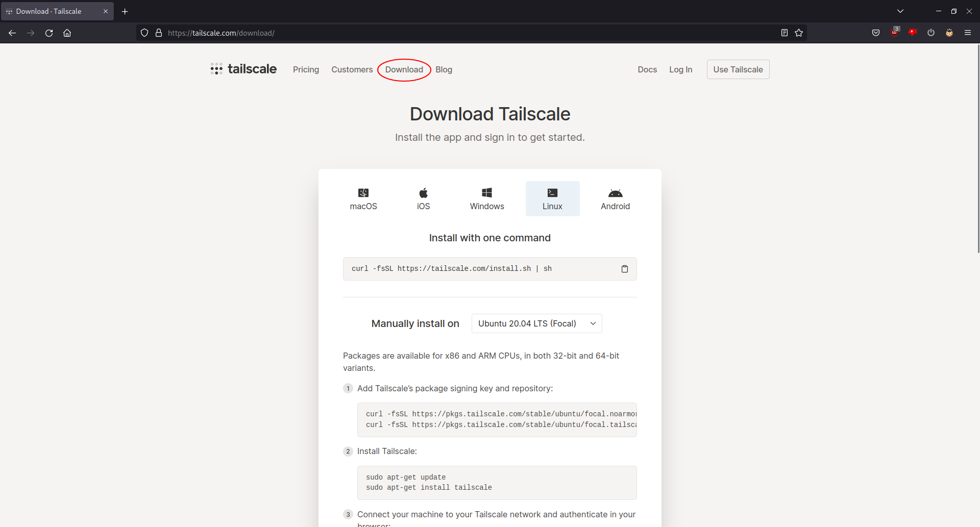The image size is (980, 527).
Task: Click the curl install.sh command text
Action: 452,269
